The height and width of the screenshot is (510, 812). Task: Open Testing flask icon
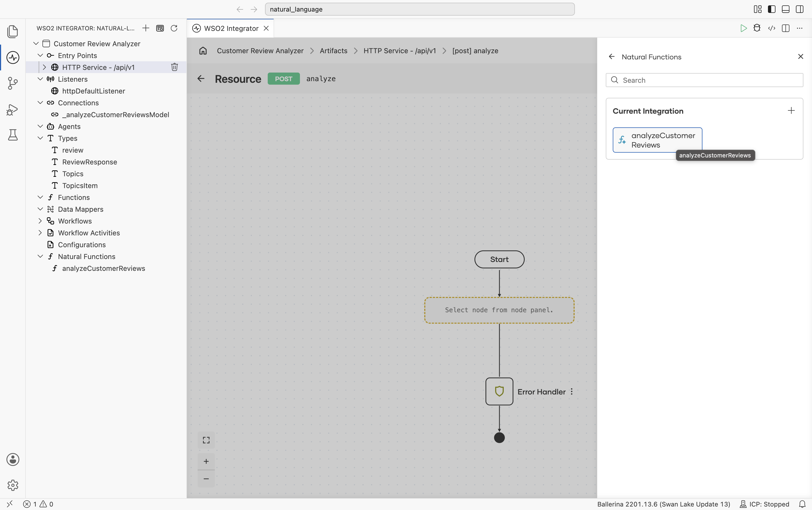(x=13, y=135)
